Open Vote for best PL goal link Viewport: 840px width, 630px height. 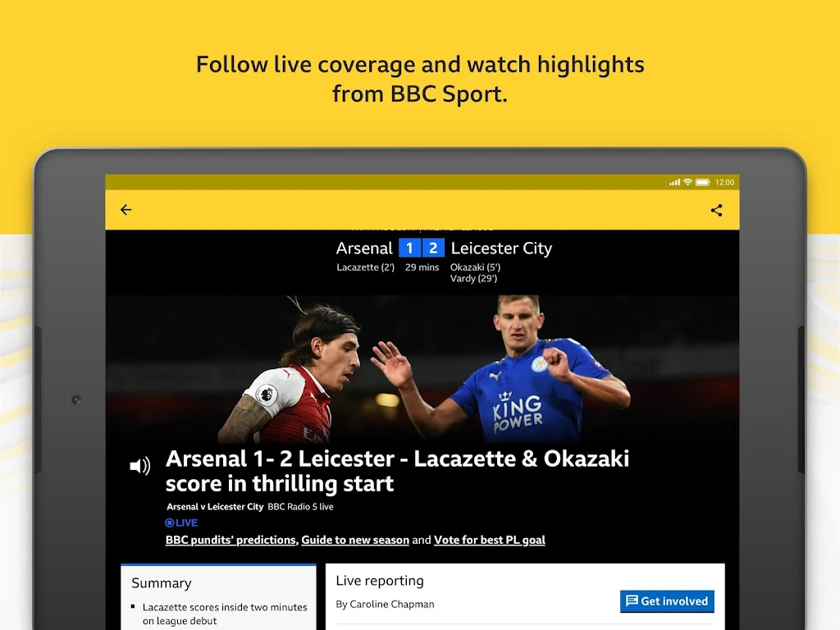coord(490,540)
